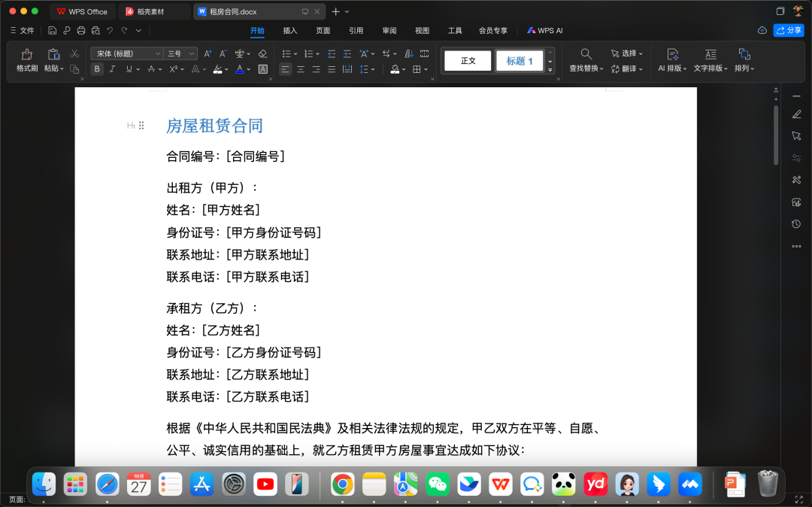Click the font color A swatch
Screen dimensions: 812x507
click(239, 69)
